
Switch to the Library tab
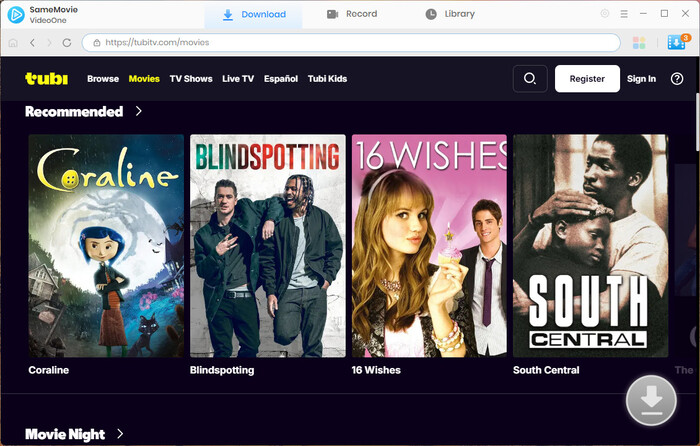click(x=450, y=14)
